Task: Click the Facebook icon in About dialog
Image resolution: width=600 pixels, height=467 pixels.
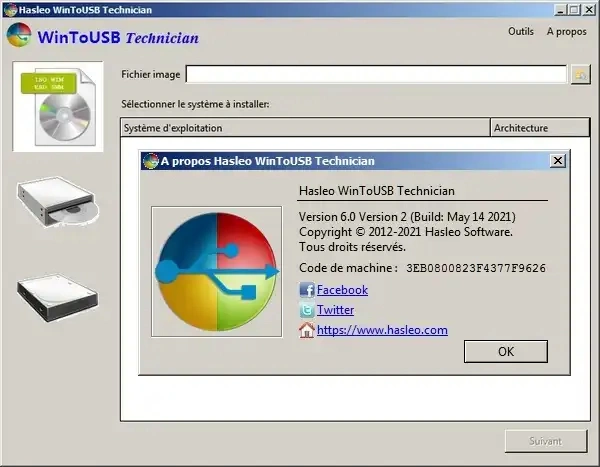Action: [x=307, y=290]
